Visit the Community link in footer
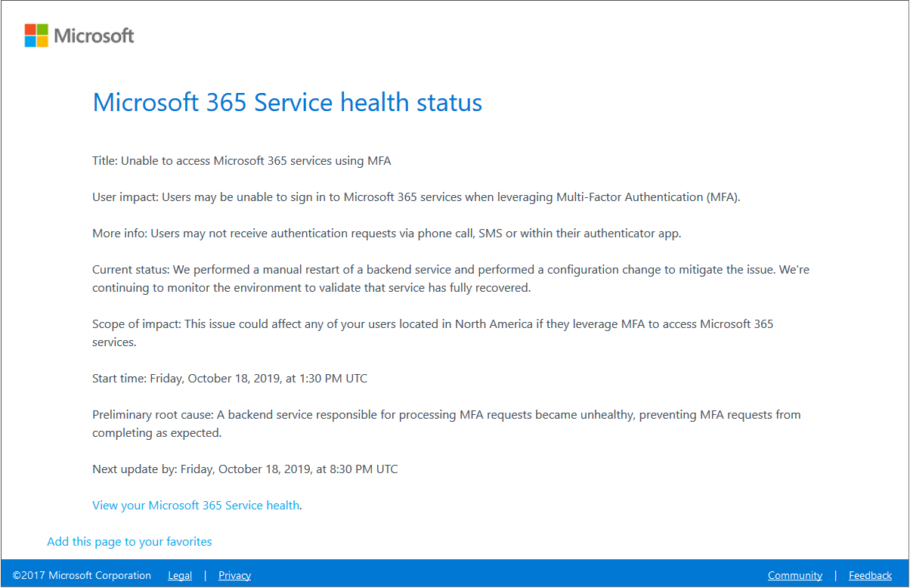 (794, 575)
